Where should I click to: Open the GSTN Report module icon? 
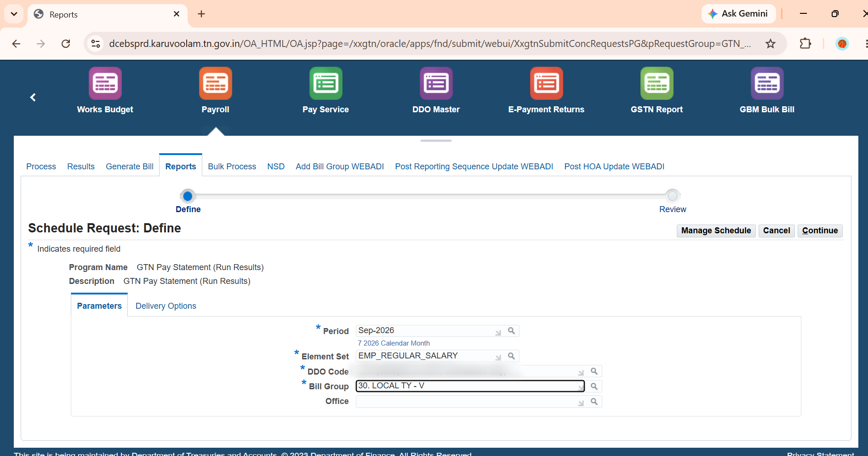657,83
